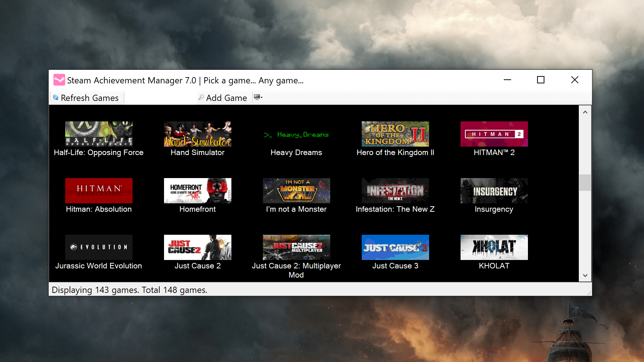Select the Just Cause 2 thumbnail with explosion art
This screenshot has height=362, width=644.
198,247
